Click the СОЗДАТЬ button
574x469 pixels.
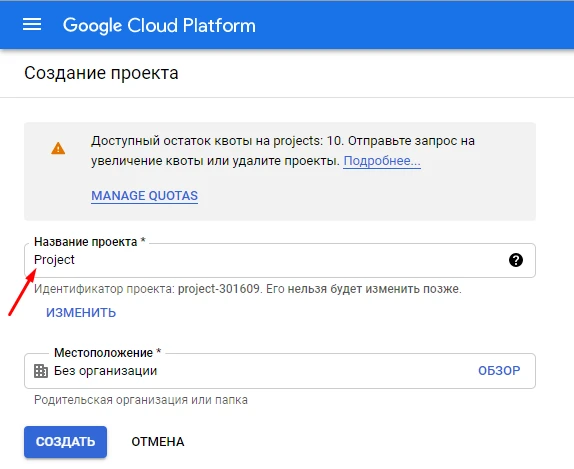point(66,442)
